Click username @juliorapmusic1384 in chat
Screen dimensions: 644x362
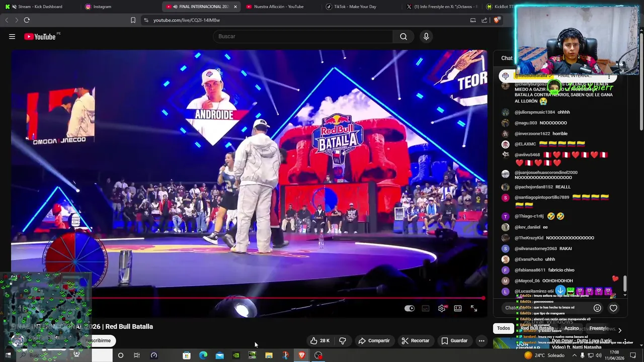[535, 112]
